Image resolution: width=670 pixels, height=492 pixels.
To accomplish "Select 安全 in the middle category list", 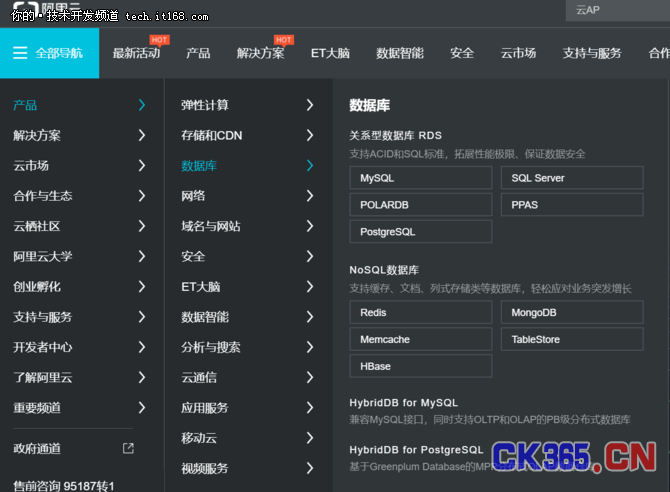I will (x=193, y=256).
